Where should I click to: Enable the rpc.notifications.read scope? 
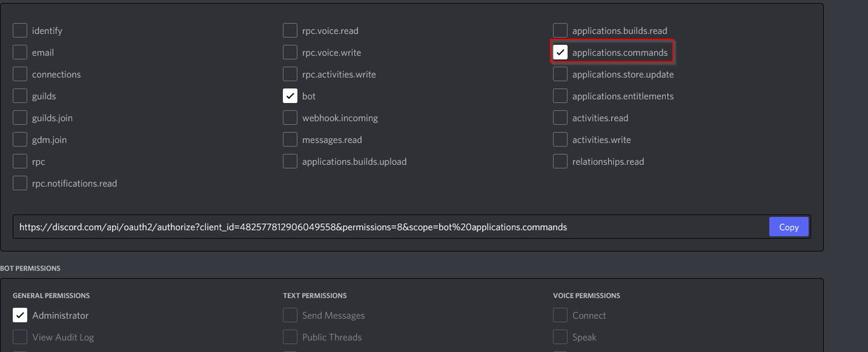click(x=20, y=183)
